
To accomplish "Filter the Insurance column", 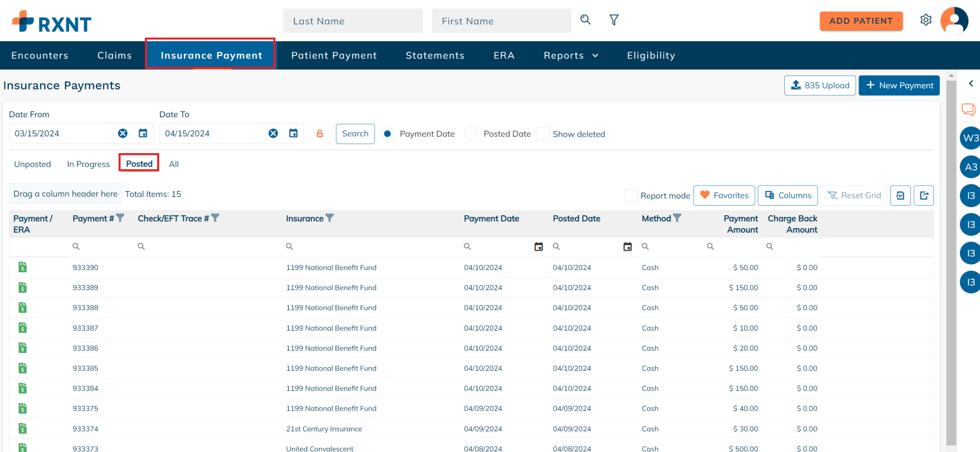I will pyautogui.click(x=330, y=218).
